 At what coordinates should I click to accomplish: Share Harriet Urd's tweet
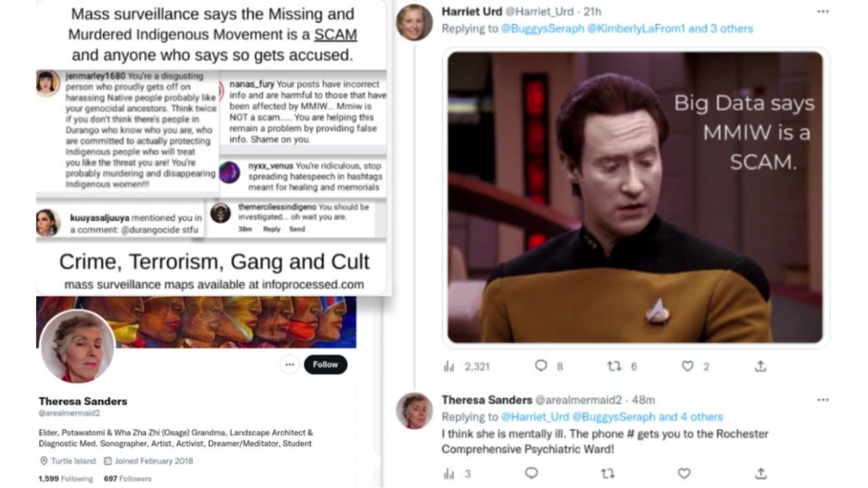pos(760,366)
